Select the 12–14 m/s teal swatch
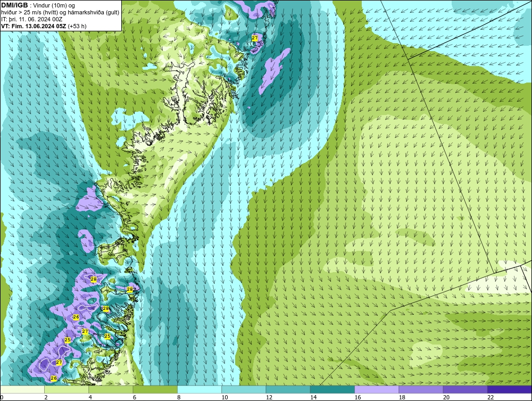Screen dimensions: 532x401 [x=288, y=389]
